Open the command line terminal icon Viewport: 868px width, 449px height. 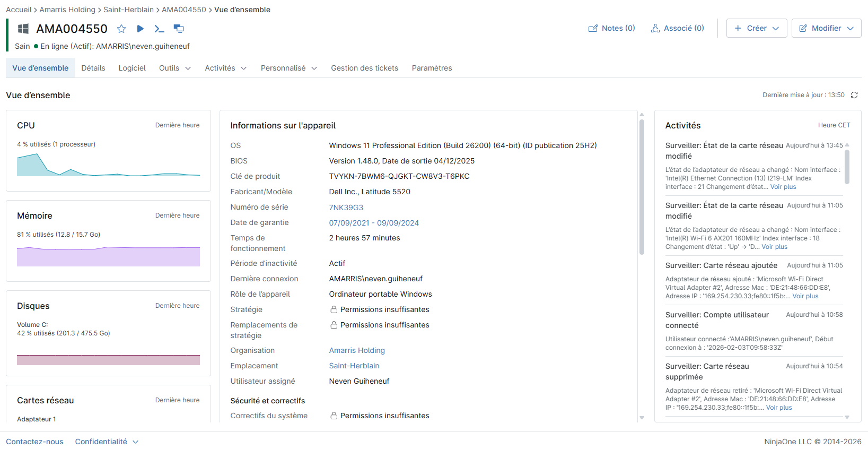(159, 29)
